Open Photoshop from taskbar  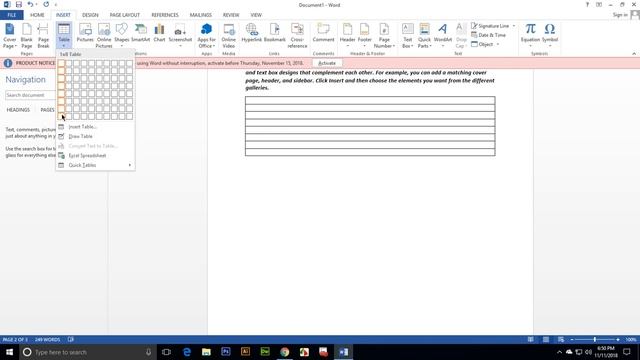pyautogui.click(x=226, y=352)
